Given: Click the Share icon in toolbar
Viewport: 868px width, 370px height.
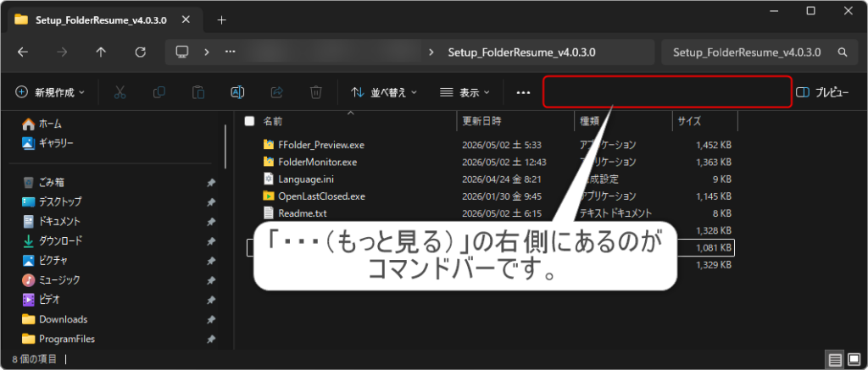Looking at the screenshot, I should tap(277, 92).
